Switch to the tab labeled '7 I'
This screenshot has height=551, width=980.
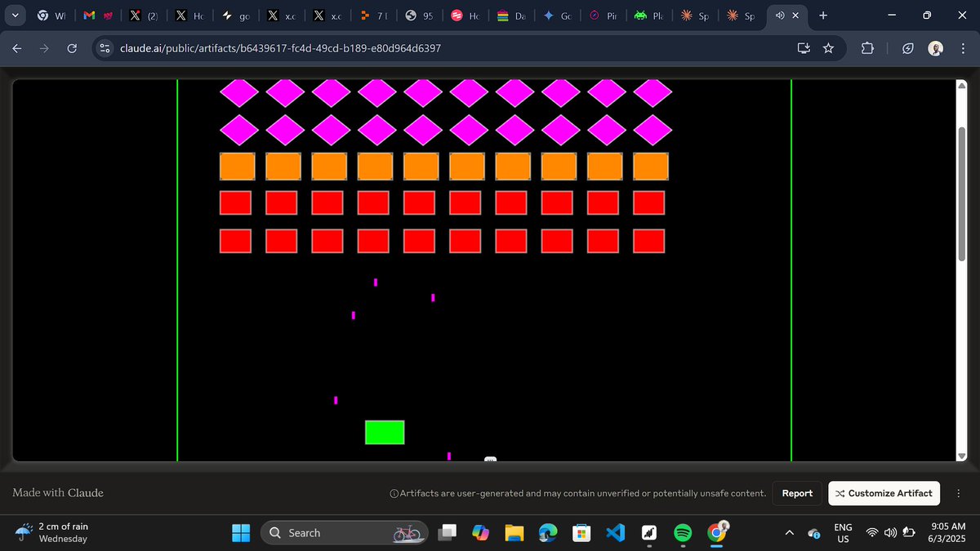[x=374, y=16]
